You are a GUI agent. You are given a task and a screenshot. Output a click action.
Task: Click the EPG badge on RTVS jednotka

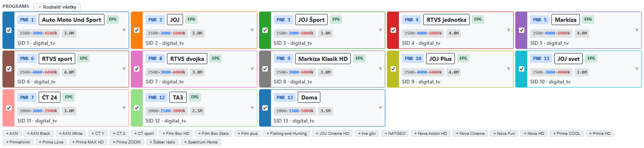coord(477,19)
